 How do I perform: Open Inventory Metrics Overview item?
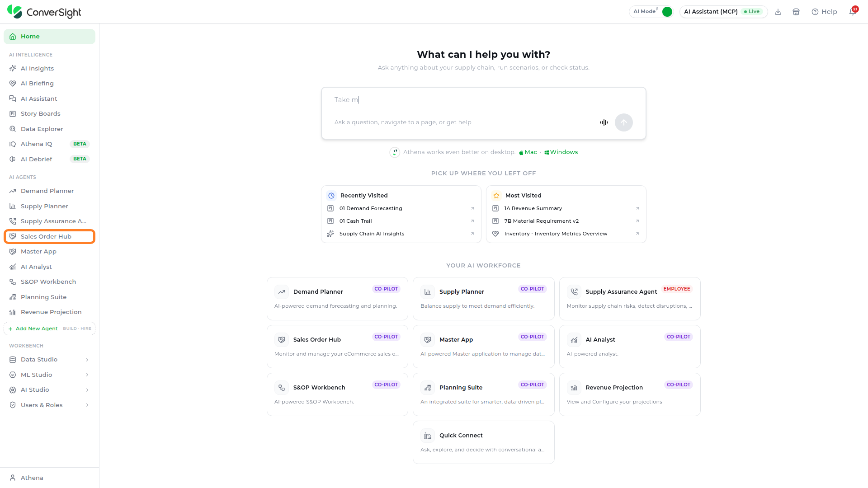566,234
